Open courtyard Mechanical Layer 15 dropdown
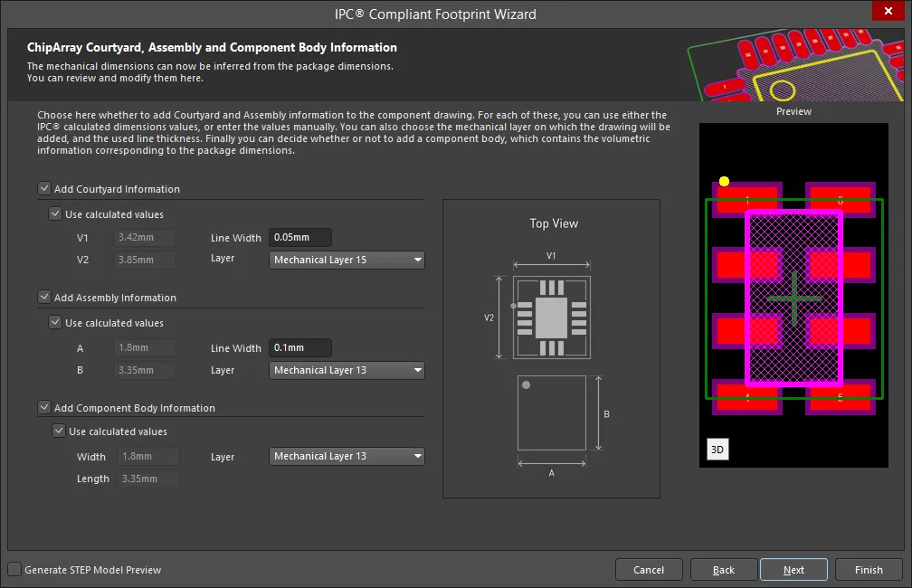The height and width of the screenshot is (588, 912). pyautogui.click(x=347, y=260)
